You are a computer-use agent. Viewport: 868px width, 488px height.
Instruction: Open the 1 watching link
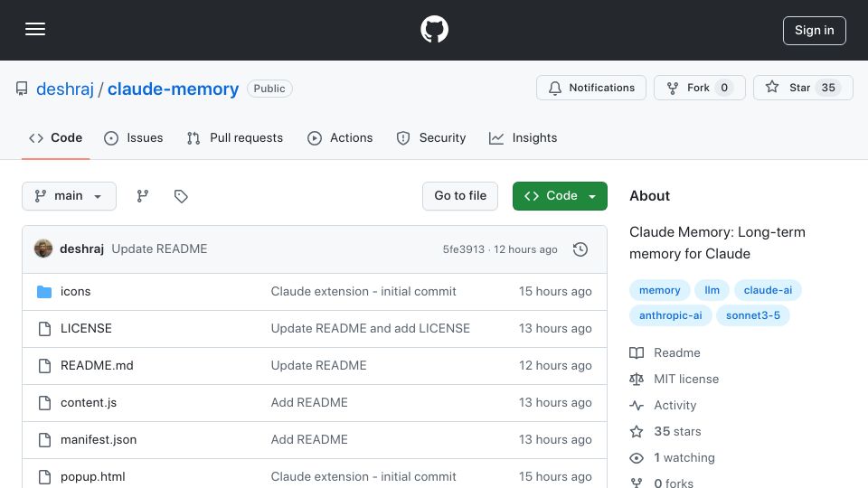pos(672,458)
